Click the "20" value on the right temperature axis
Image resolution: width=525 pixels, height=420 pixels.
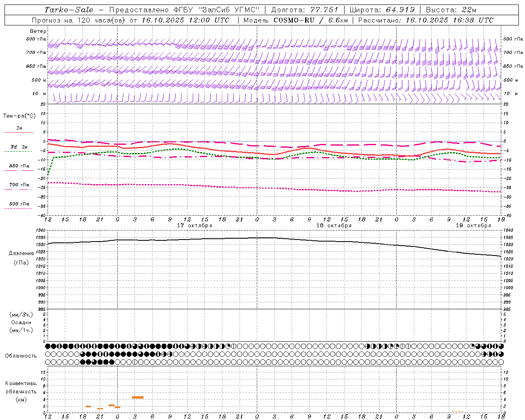pos(506,104)
